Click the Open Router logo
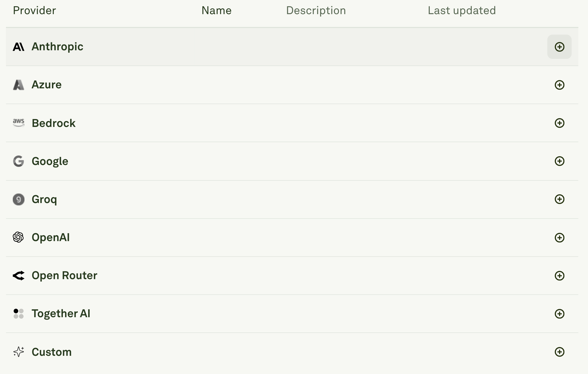Screen dimensions: 588x374 coord(19,275)
